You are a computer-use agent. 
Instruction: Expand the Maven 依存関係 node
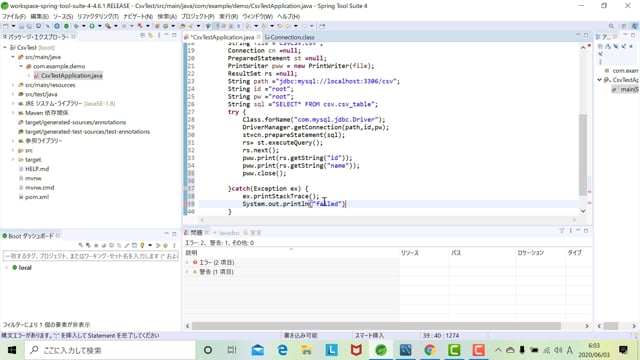[x=13, y=113]
